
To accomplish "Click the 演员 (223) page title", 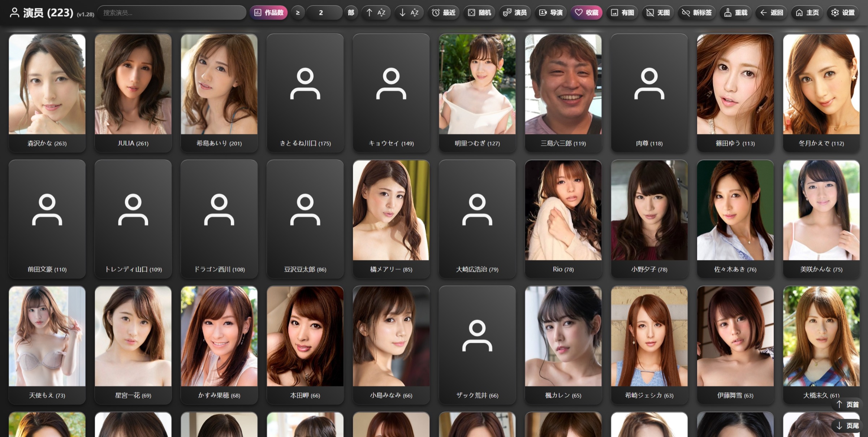I will click(x=48, y=13).
